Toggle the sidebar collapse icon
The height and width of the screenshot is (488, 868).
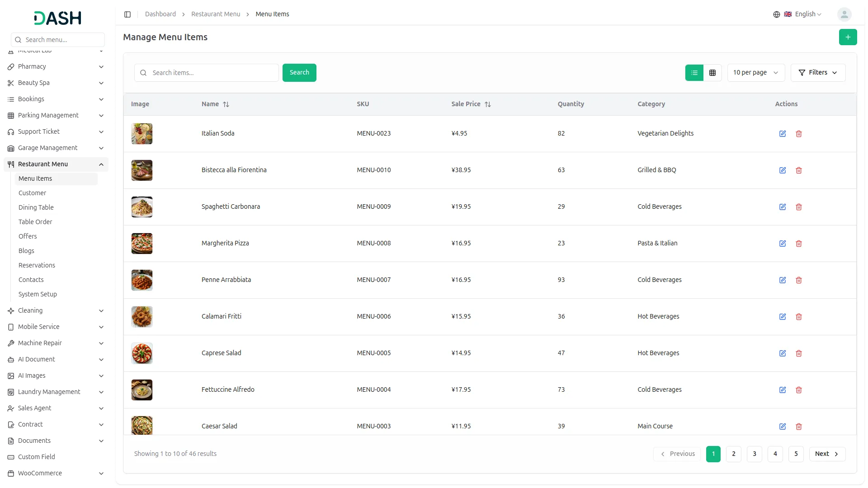tap(127, 14)
